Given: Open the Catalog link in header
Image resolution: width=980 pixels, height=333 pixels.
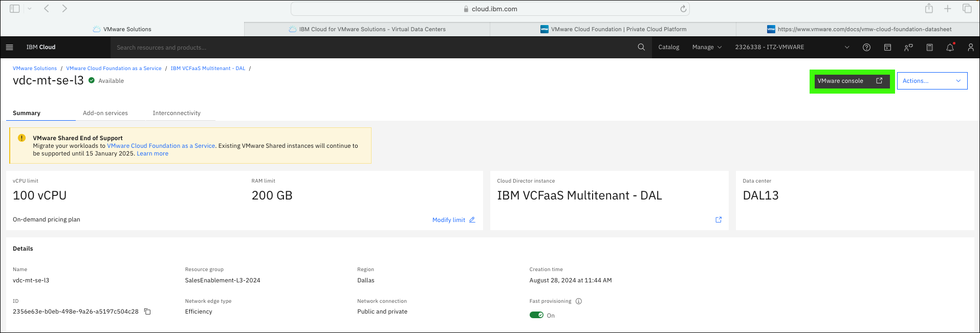Looking at the screenshot, I should point(668,47).
